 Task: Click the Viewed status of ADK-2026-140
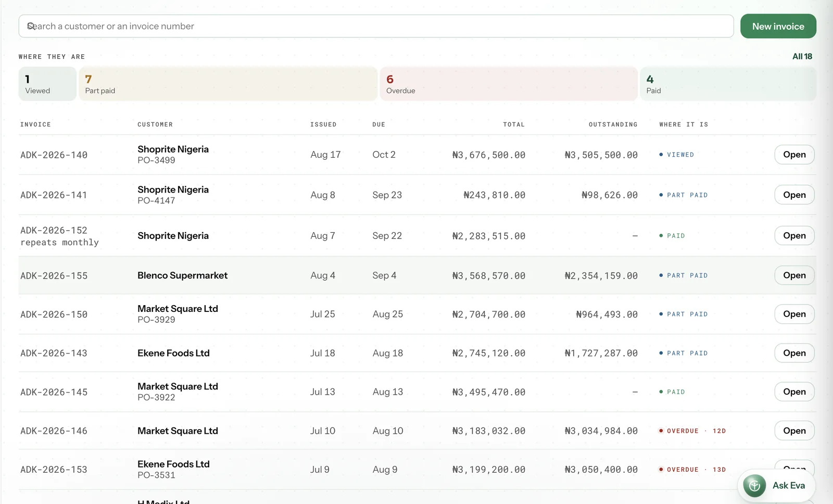677,155
